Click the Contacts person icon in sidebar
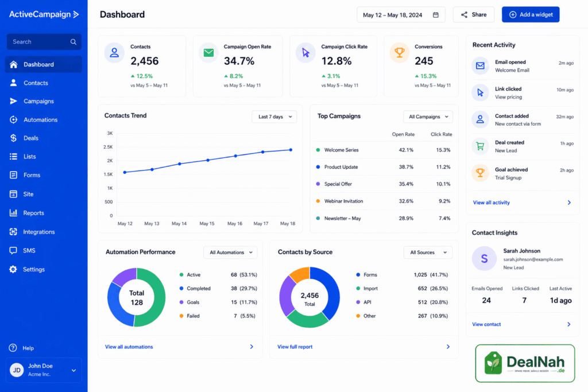588x392 pixels. (14, 83)
